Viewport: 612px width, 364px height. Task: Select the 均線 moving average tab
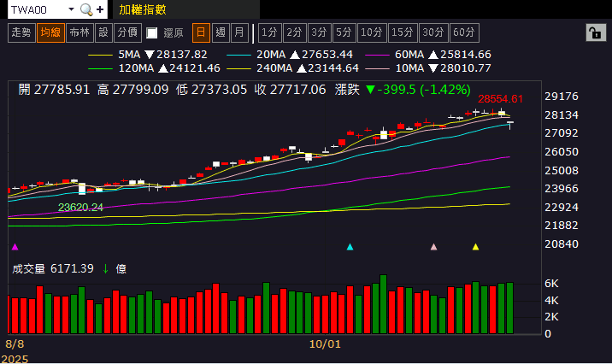pos(50,33)
